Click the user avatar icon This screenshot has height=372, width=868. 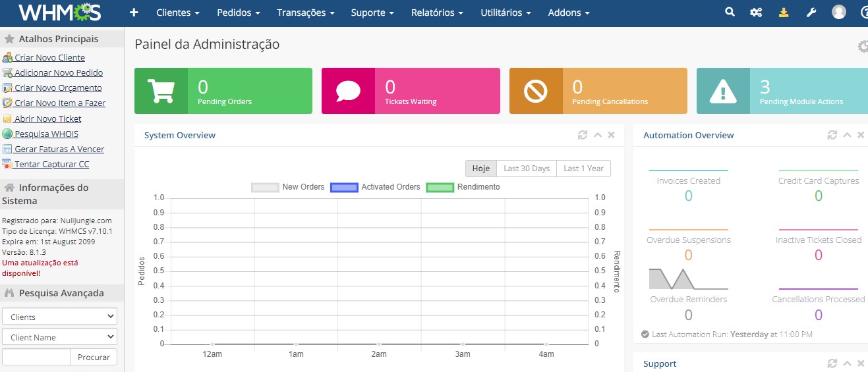coord(838,13)
